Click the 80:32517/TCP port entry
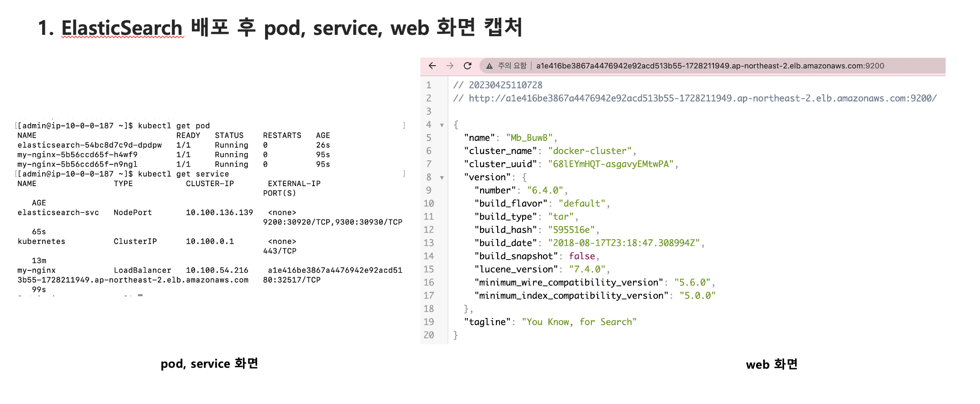This screenshot has width=980, height=404. point(292,280)
